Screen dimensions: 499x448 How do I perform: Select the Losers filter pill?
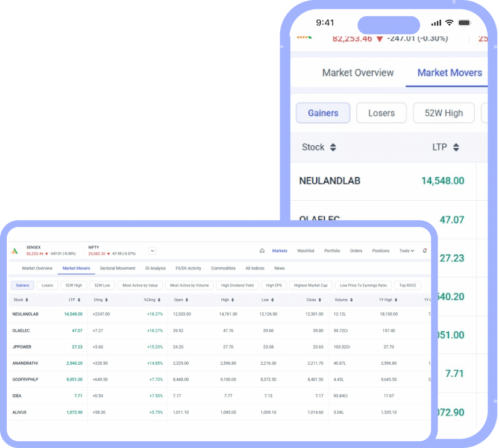pyautogui.click(x=48, y=285)
